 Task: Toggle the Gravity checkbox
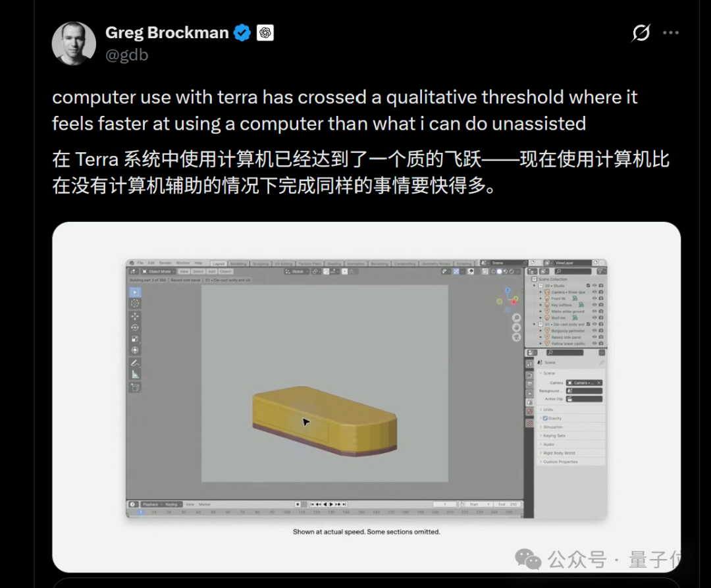[546, 418]
